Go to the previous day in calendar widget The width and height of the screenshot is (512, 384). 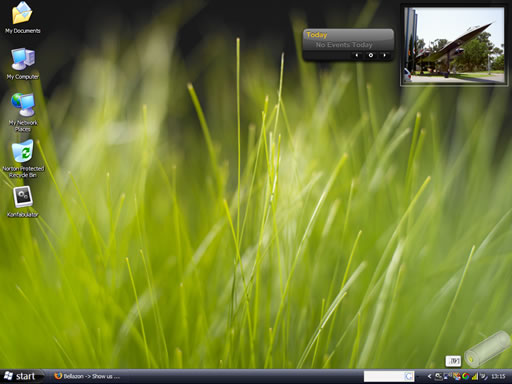(357, 55)
